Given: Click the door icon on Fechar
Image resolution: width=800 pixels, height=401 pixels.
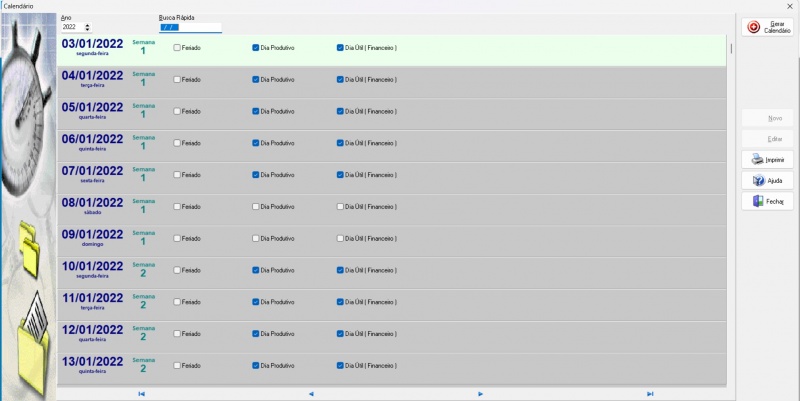Looking at the screenshot, I should [758, 202].
